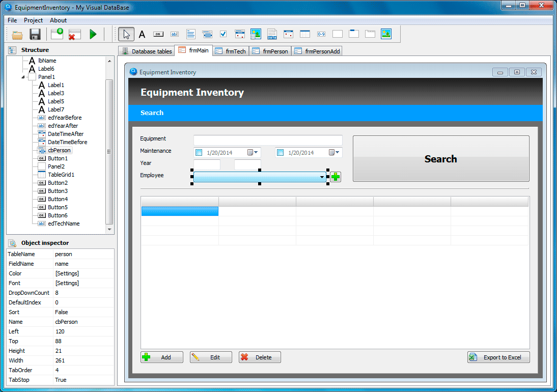This screenshot has width=557, height=392.
Task: Click the Add button on the form
Action: click(161, 357)
